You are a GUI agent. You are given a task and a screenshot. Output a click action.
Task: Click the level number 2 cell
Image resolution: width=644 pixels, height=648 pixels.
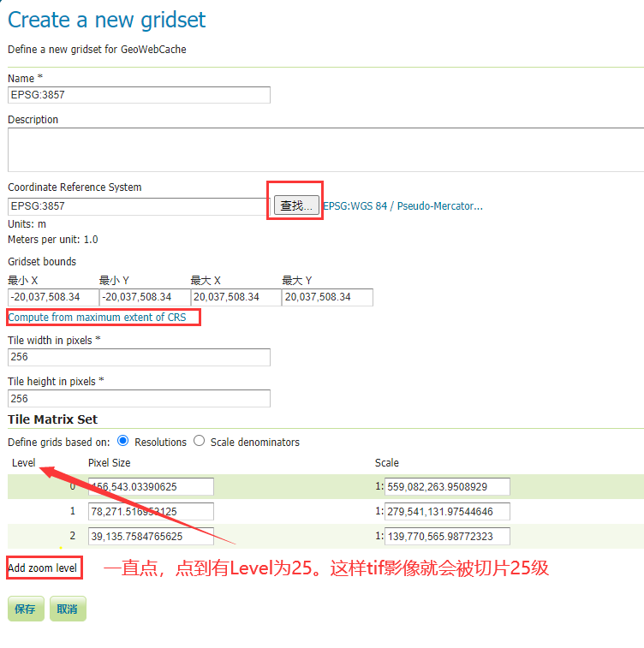click(73, 536)
